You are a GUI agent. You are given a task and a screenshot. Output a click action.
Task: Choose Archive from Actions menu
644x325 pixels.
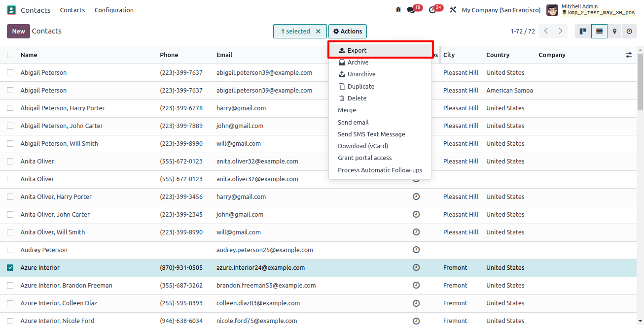(380, 63)
